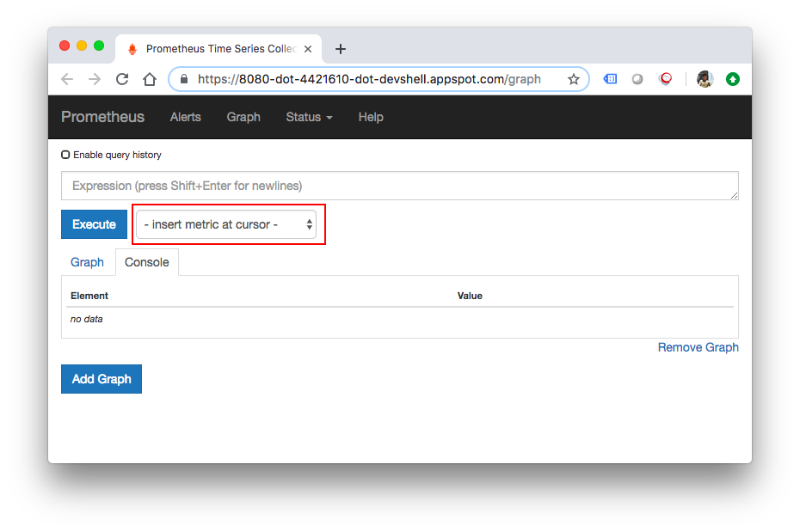Click the Value column header
Screen dimensions: 800x532
pyautogui.click(x=470, y=296)
